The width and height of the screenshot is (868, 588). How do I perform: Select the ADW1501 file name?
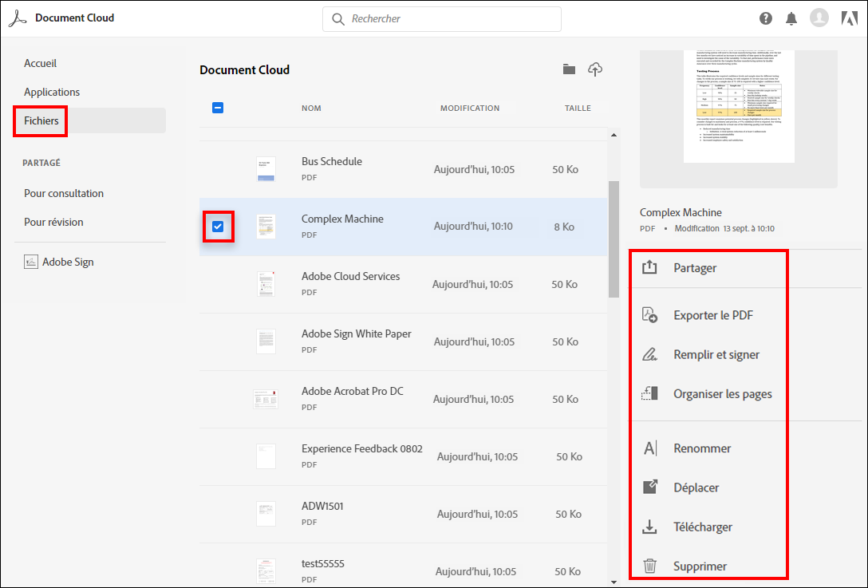(322, 506)
